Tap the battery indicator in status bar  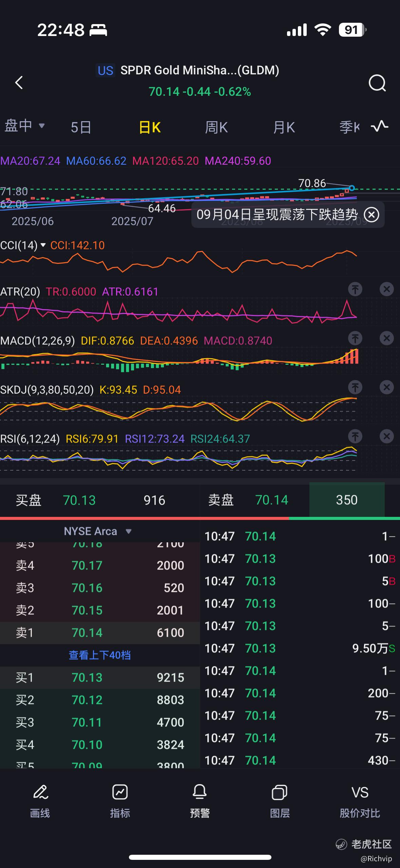click(353, 30)
